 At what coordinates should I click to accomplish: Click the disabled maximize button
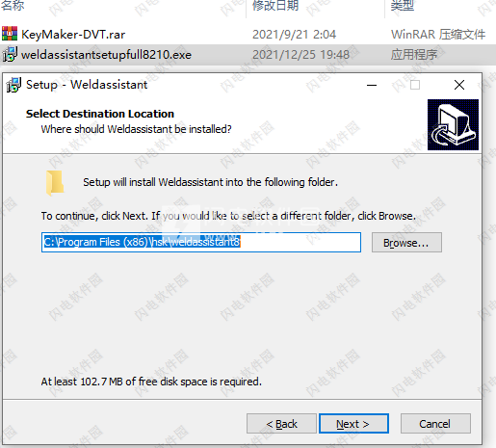[x=415, y=85]
